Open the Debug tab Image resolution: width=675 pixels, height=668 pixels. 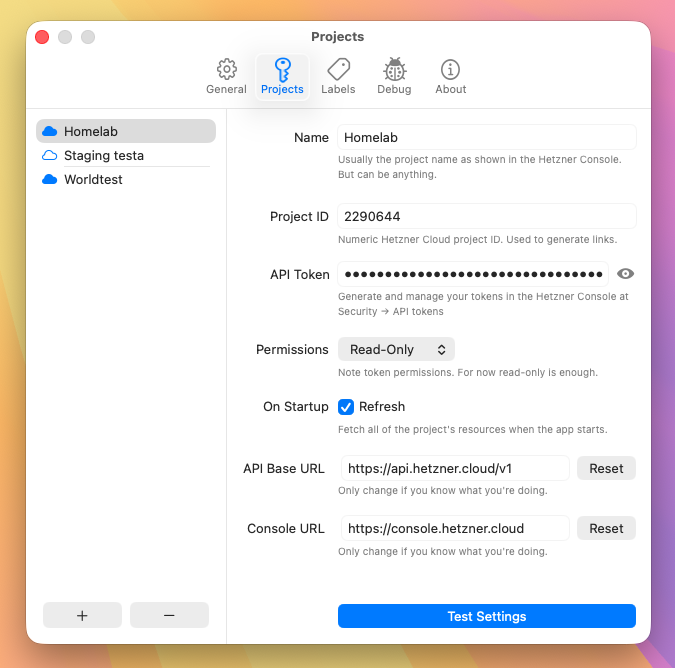coord(394,77)
